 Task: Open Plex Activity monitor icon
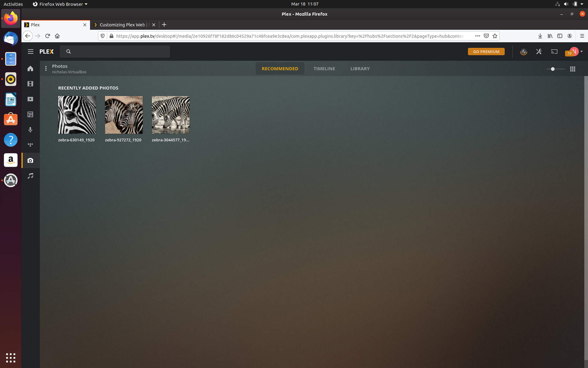coord(523,52)
